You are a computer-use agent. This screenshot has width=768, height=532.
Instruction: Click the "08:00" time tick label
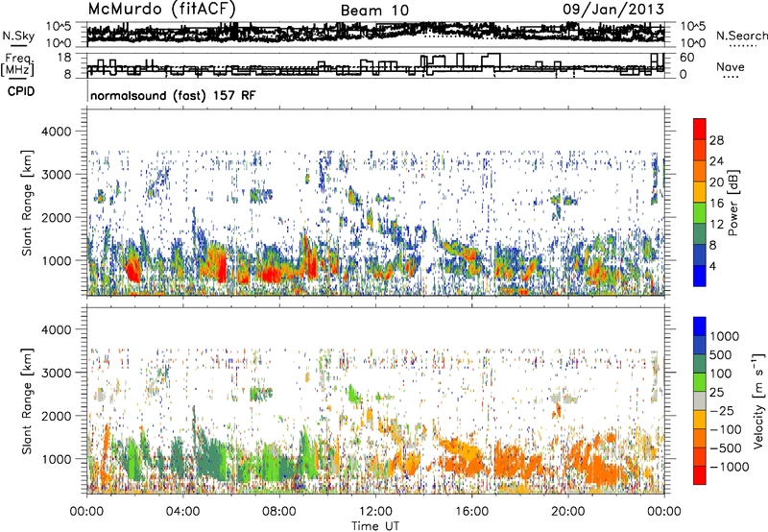coord(279,512)
